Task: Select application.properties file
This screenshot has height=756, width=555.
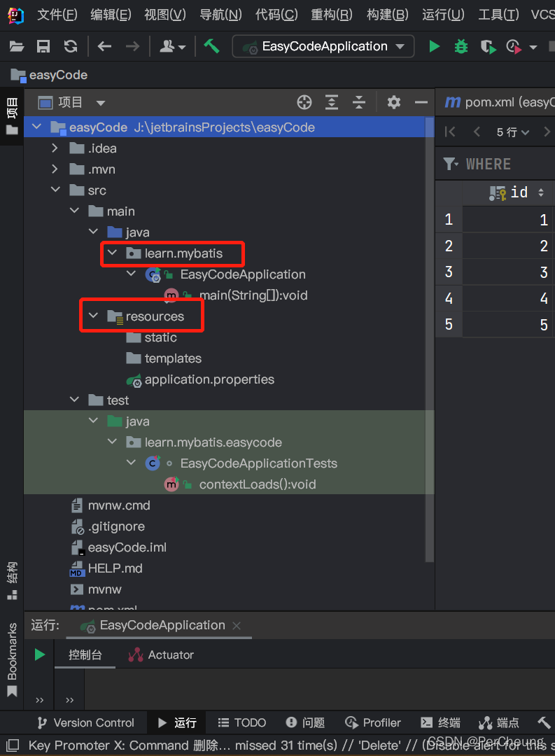Action: 209,379
